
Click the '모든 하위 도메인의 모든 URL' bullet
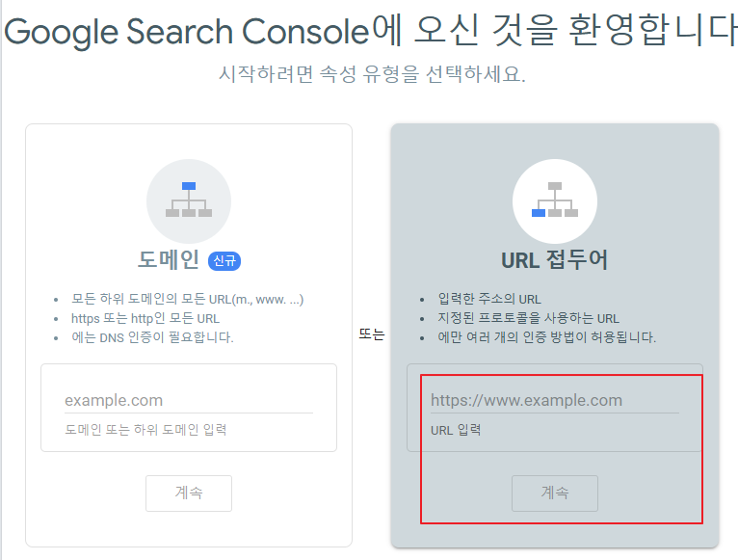pos(187,300)
